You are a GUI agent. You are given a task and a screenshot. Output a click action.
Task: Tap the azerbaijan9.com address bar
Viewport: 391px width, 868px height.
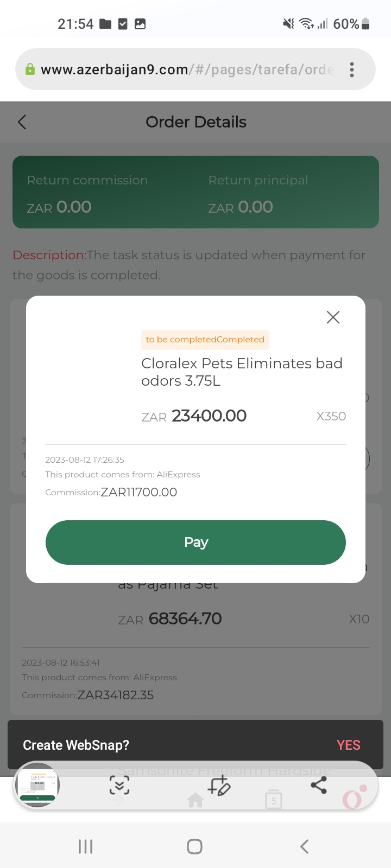pos(185,69)
